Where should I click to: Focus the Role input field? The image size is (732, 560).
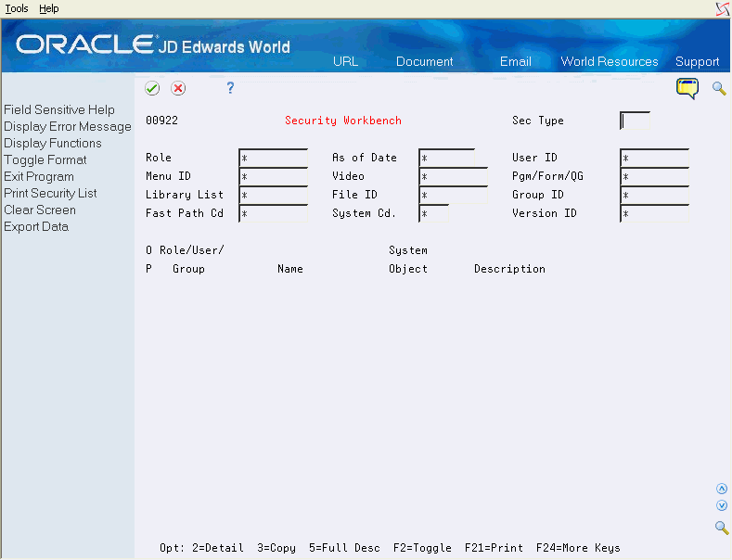pyautogui.click(x=273, y=158)
